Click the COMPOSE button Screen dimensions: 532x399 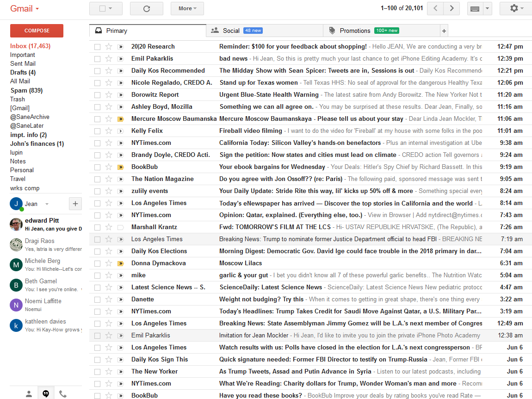pyautogui.click(x=37, y=31)
